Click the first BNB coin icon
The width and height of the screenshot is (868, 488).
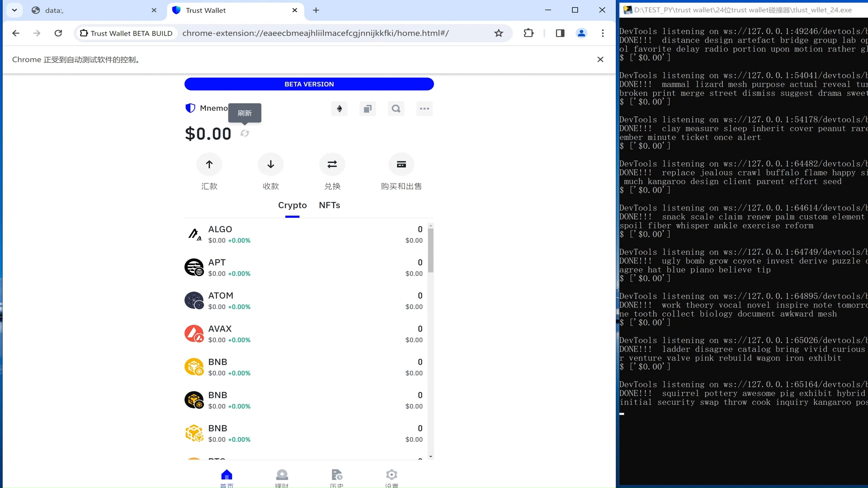click(x=194, y=367)
